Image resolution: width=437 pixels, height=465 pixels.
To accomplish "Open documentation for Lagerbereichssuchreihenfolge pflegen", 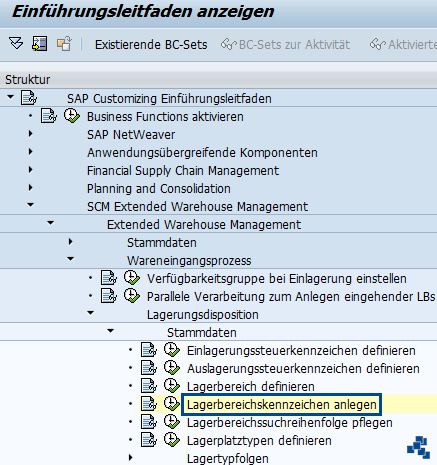I will [149, 422].
